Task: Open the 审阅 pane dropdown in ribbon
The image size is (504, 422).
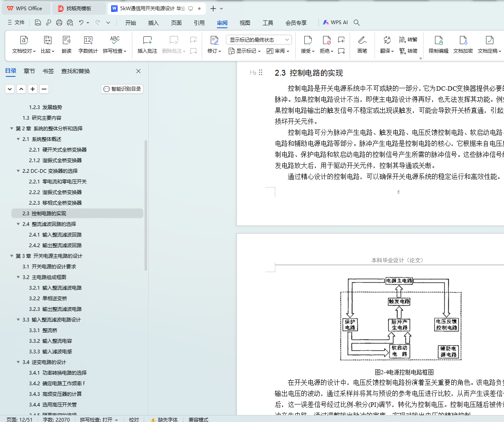Action: [278, 51]
